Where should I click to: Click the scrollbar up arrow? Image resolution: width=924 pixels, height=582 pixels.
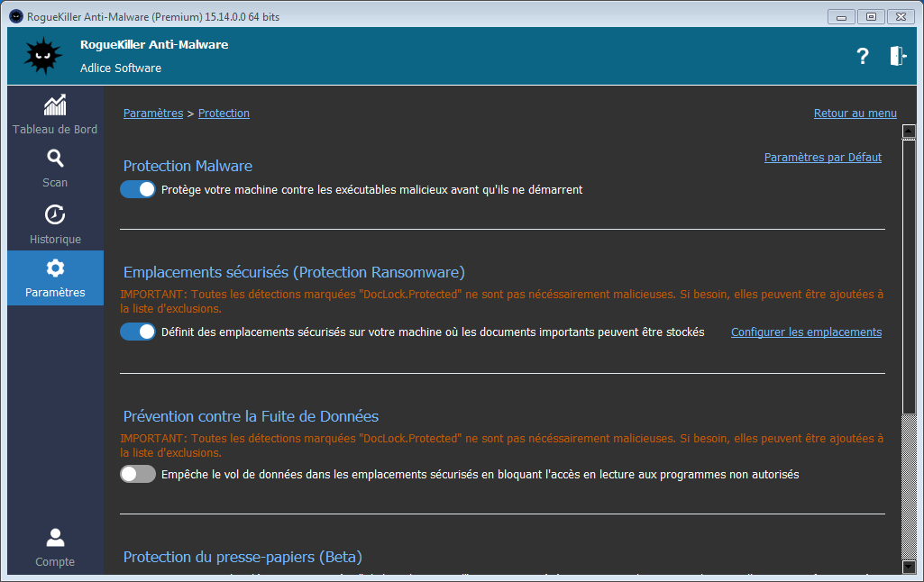909,132
